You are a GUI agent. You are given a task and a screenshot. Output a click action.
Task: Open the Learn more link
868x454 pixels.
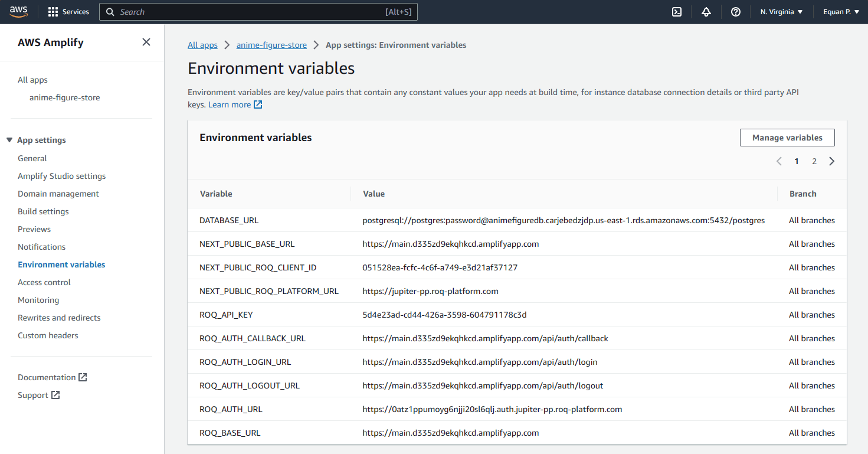coord(230,104)
